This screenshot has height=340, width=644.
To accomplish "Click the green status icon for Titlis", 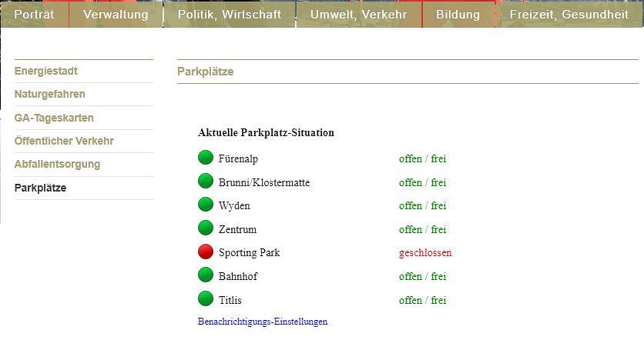I will (x=206, y=299).
